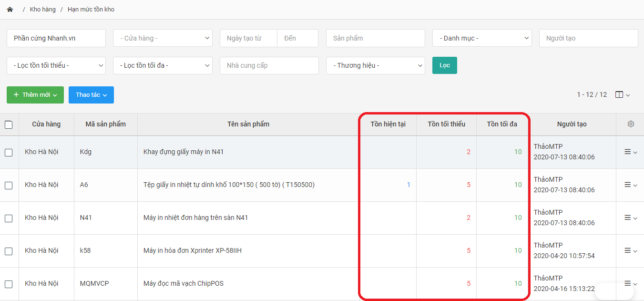644x301 pixels.
Task: Expand the Cửa hàng dropdown filter
Action: [x=163, y=38]
